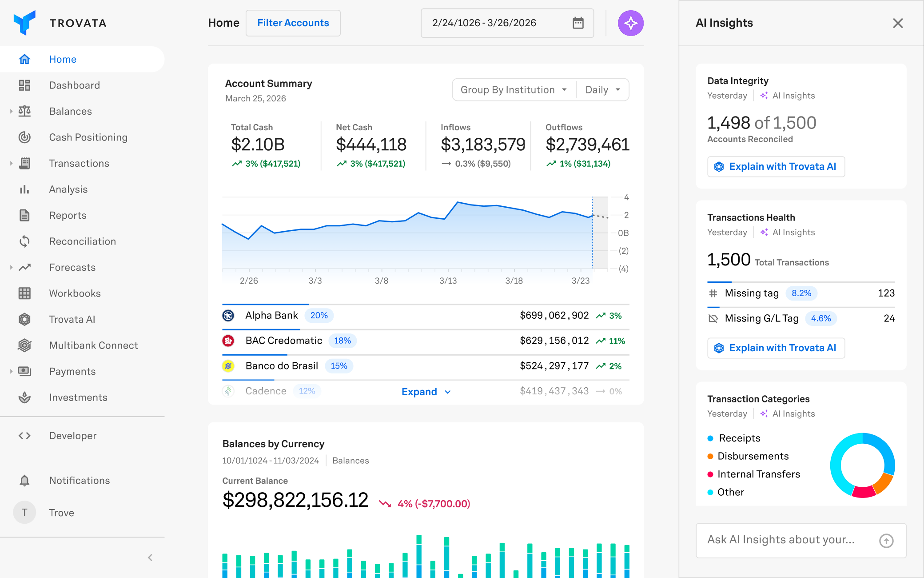924x578 pixels.
Task: Submit AI Insights question arrow button
Action: [886, 541]
